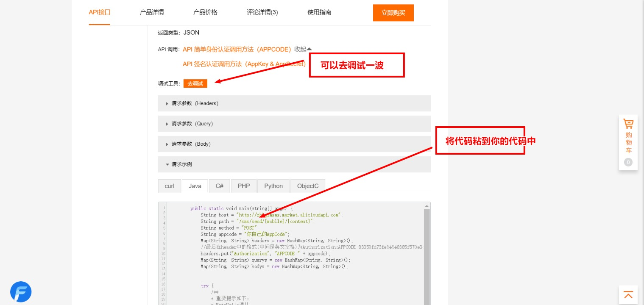
Task: Open the 产品详情 tab
Action: (152, 12)
